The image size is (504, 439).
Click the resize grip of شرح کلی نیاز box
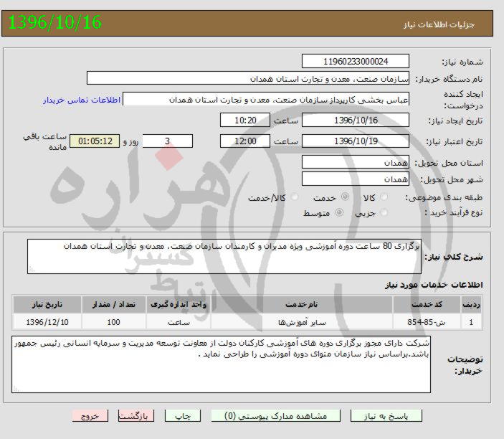pyautogui.click(x=31, y=269)
